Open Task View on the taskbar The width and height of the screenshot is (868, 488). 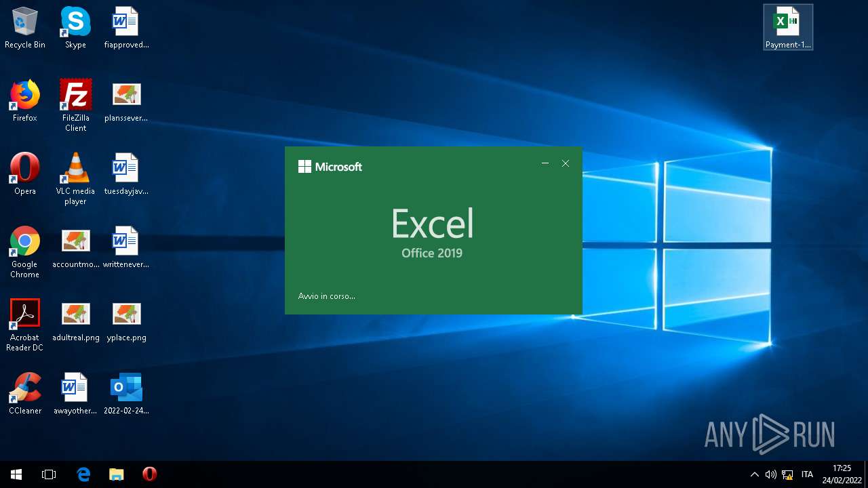point(49,474)
